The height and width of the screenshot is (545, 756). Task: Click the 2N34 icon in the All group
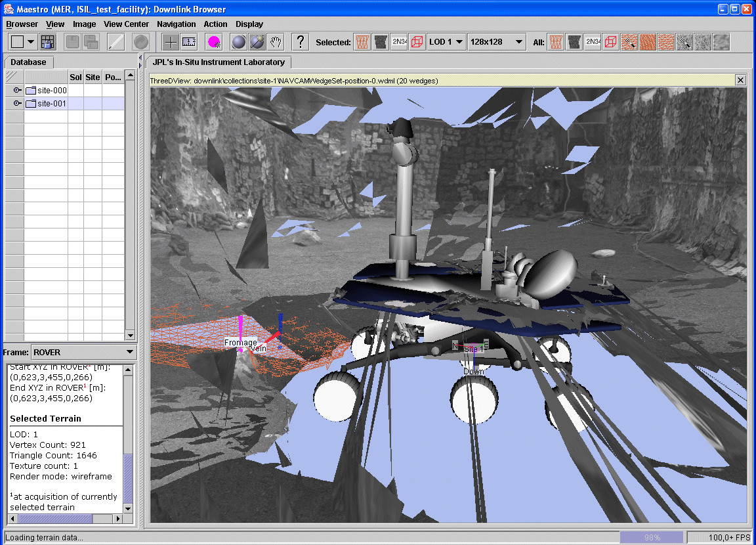[x=593, y=42]
